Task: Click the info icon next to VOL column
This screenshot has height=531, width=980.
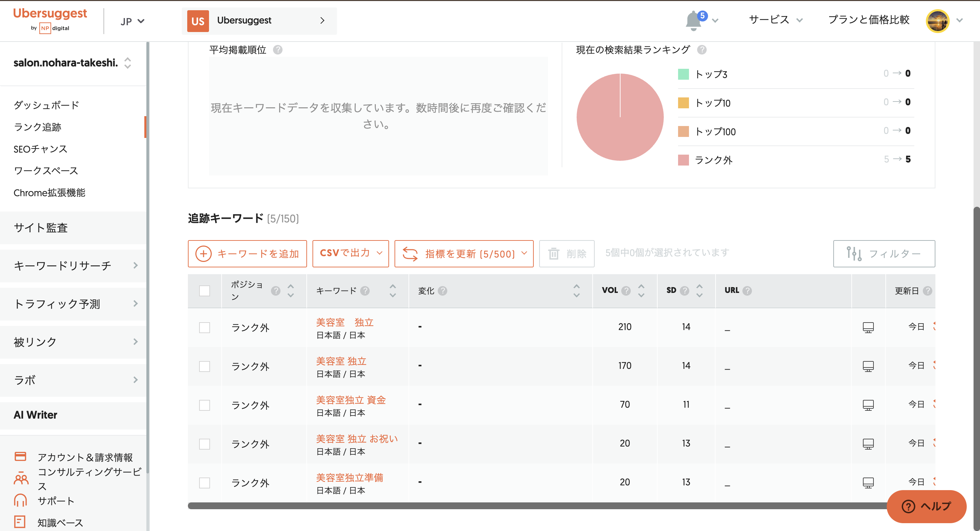Action: click(626, 291)
